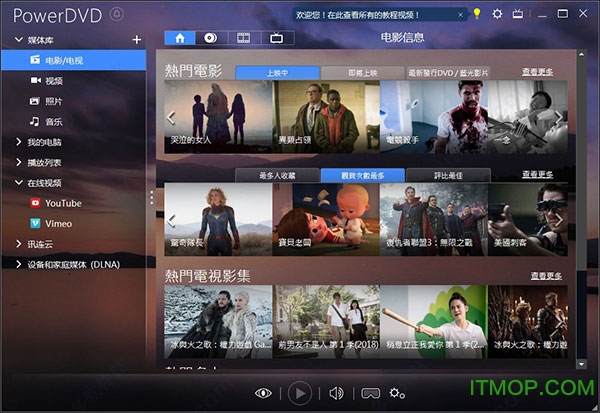
Task: Click the welcome tutorial video message
Action: (x=357, y=15)
